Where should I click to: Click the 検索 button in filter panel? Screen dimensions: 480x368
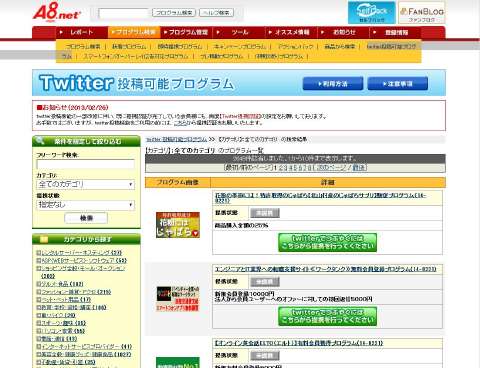[86, 218]
